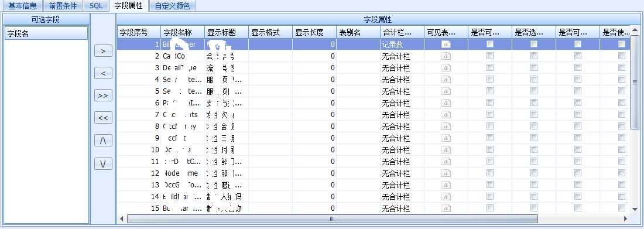Image resolution: width=644 pixels, height=229 pixels.
Task: Select the 字段属性 tab
Action: (x=129, y=6)
